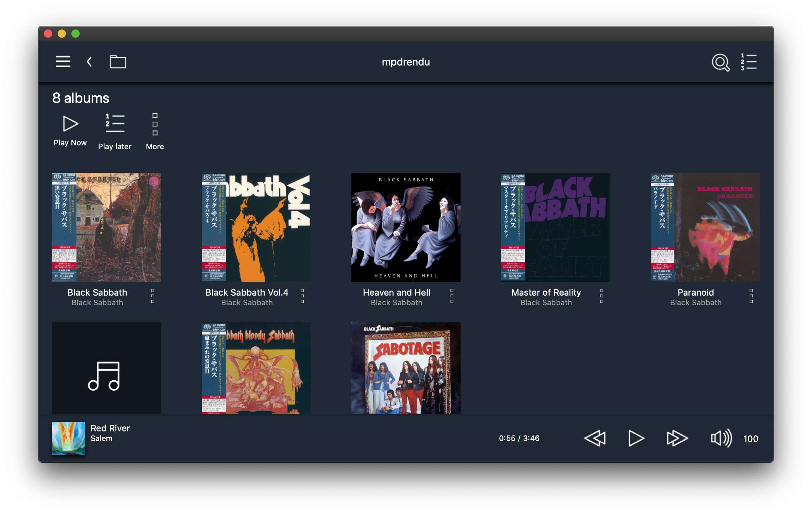The width and height of the screenshot is (812, 513).
Task: Open the Master of Reality cover
Action: (x=556, y=227)
